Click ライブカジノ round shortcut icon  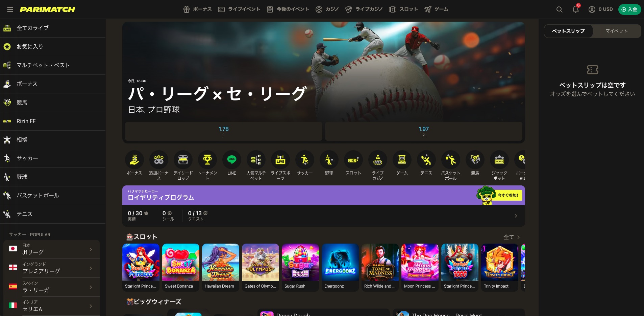[x=378, y=160]
